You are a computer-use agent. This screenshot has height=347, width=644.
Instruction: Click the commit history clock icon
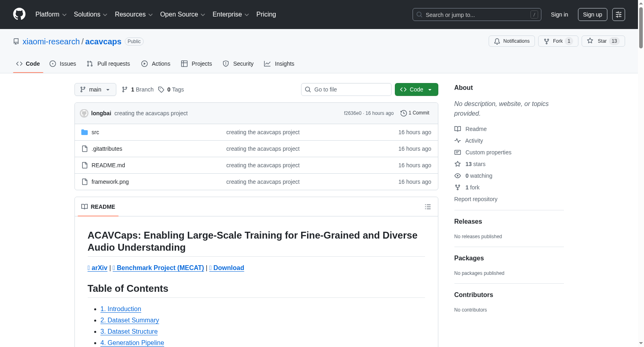tap(404, 113)
